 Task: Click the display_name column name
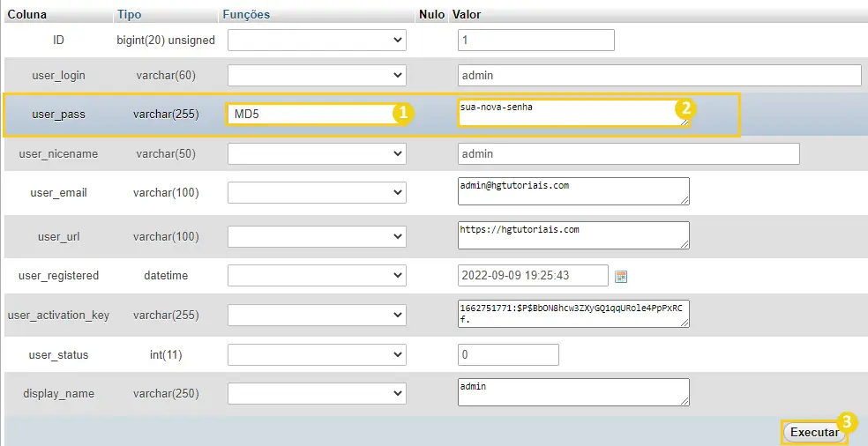[59, 393]
